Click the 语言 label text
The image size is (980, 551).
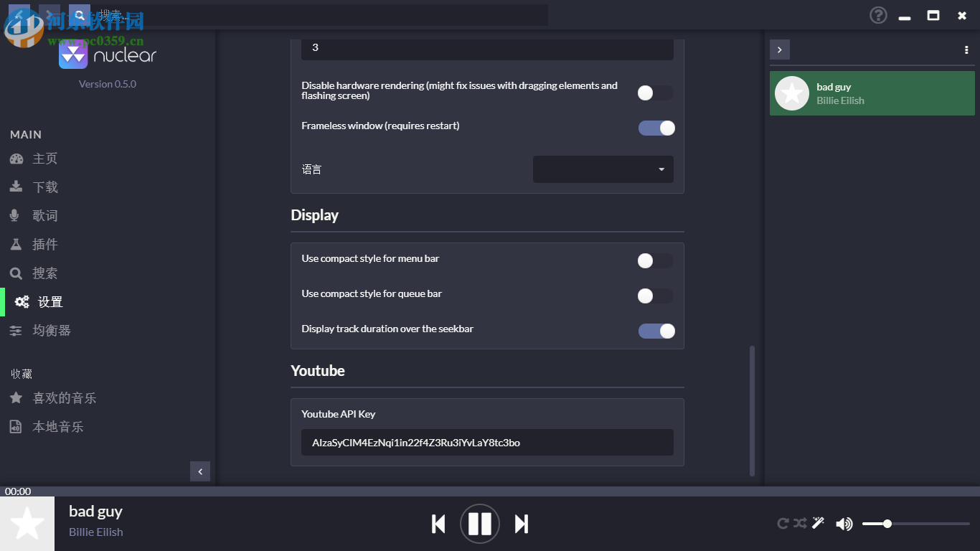coord(311,169)
